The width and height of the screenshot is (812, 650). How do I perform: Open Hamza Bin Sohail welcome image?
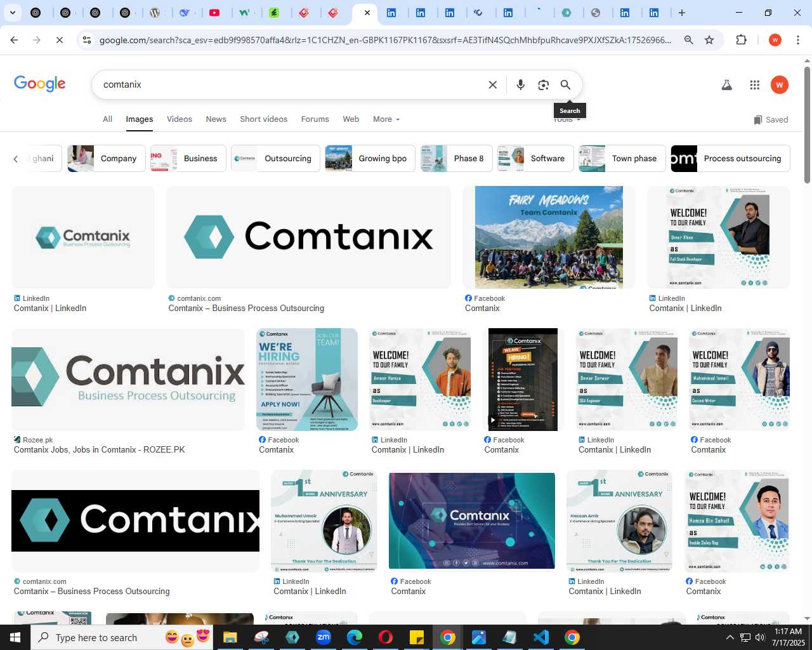[x=737, y=521]
